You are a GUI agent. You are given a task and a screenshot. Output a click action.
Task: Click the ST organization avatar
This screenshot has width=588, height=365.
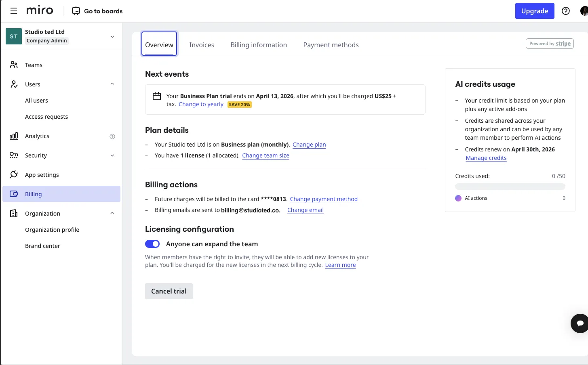(14, 36)
